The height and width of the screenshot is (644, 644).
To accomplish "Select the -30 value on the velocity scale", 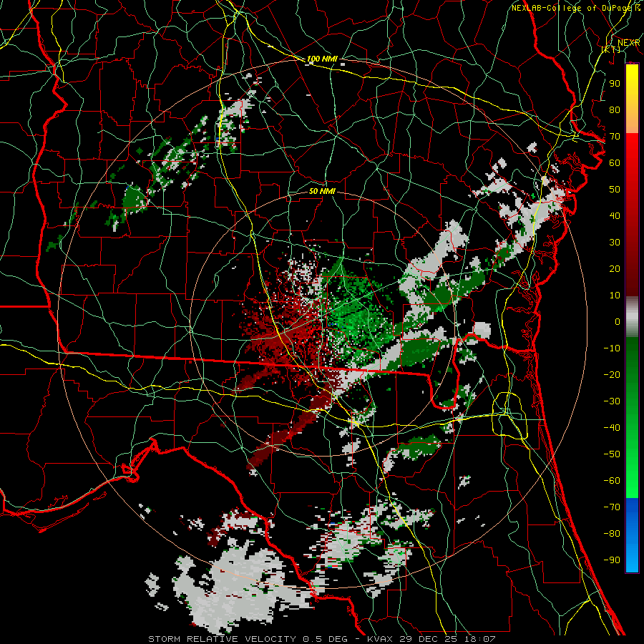I will [612, 401].
